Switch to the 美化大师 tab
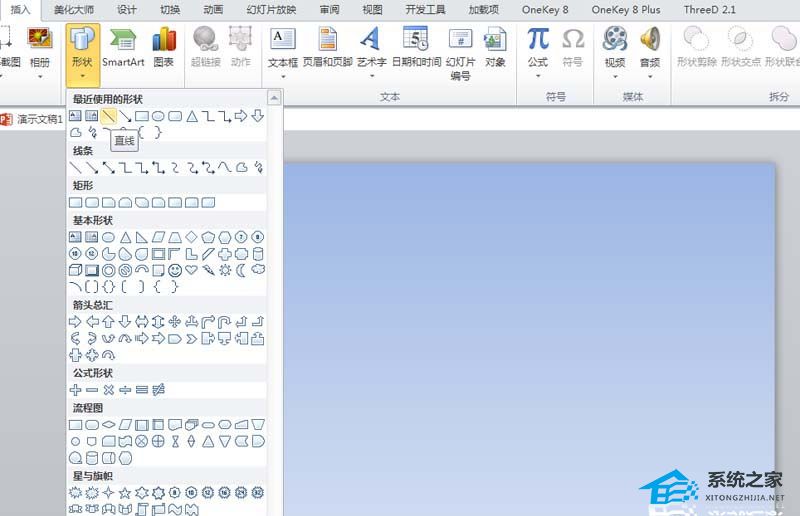This screenshot has height=516, width=800. [x=74, y=10]
